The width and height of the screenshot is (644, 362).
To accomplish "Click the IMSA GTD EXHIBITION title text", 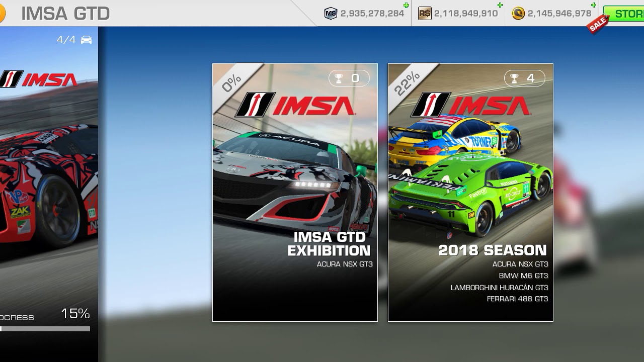I will [329, 244].
